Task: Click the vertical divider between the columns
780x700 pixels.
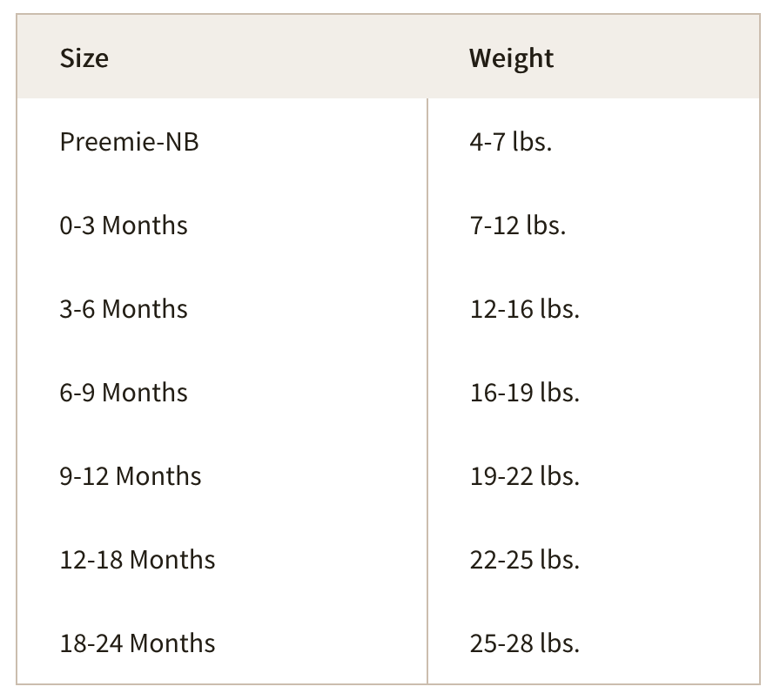Action: pyautogui.click(x=427, y=392)
